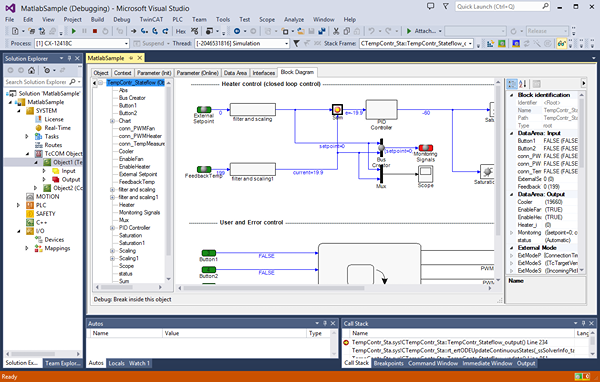This screenshot has width=600, height=382.
Task: Click the Solution Explorer Home icon
Action: coord(31,70)
